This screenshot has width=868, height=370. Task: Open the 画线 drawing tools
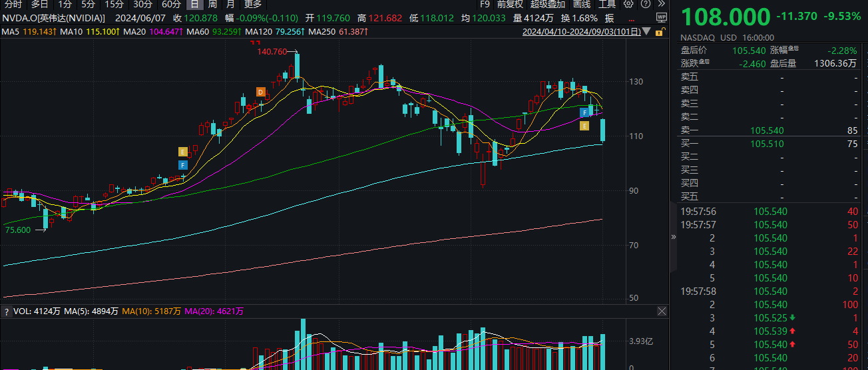pyautogui.click(x=582, y=4)
